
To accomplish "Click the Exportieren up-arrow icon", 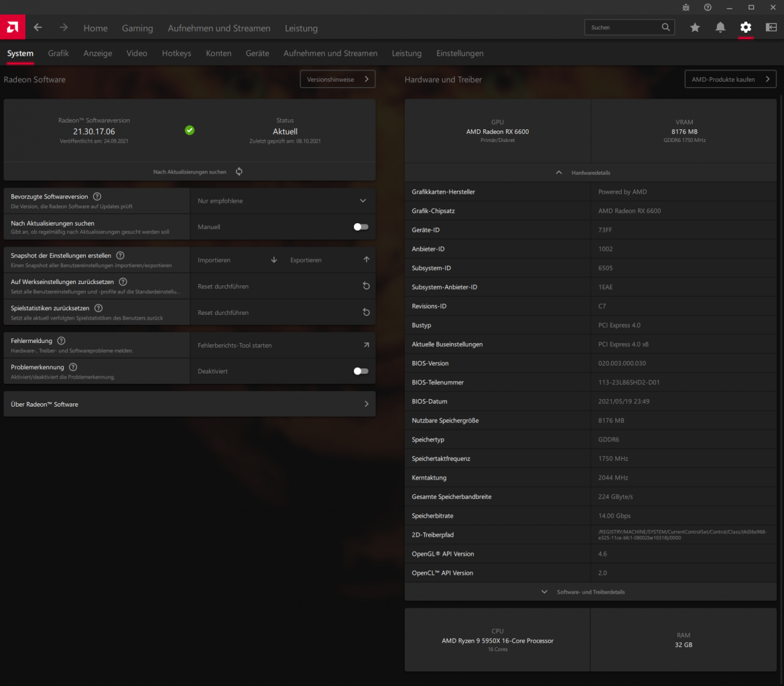I will (367, 259).
